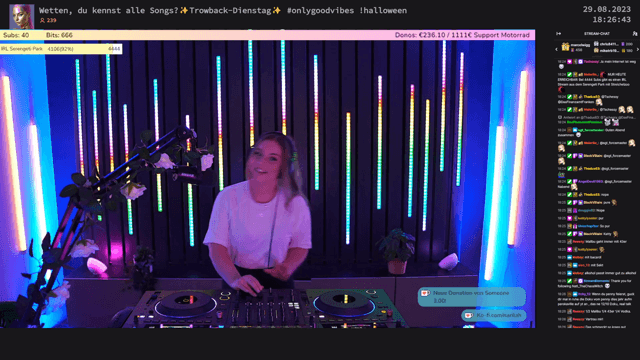
Task: Click the 'Bits: 666' counter
Action: [x=59, y=35]
